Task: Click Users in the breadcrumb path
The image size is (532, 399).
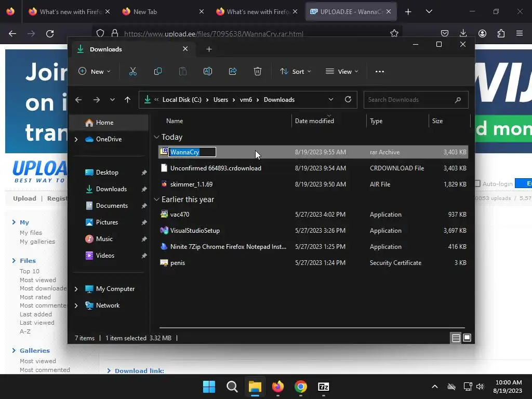Action: [221, 100]
